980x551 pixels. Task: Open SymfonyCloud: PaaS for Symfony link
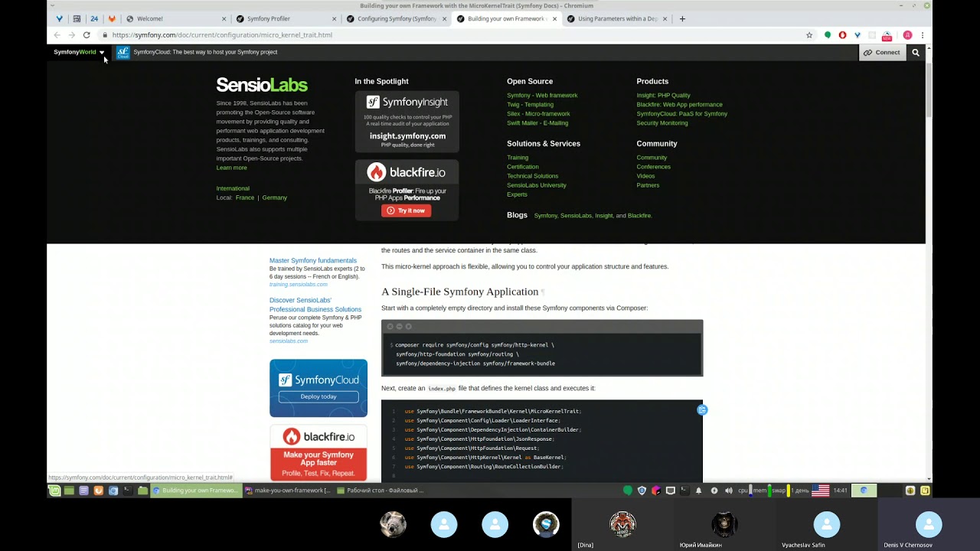681,113
